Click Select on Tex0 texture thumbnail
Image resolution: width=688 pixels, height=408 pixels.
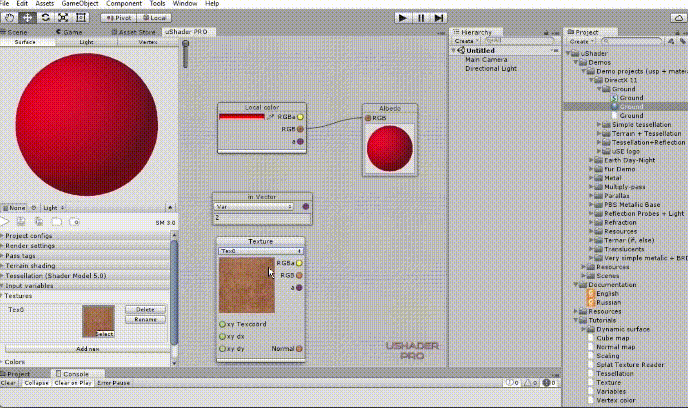coord(104,334)
